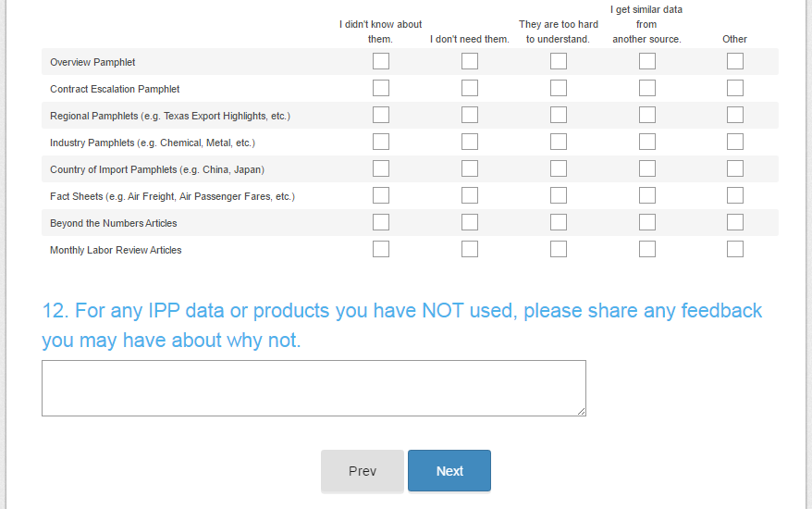The height and width of the screenshot is (509, 812).
Task: Check 'They are too hard' for Monthly Labor Review Articles
Action: [559, 249]
